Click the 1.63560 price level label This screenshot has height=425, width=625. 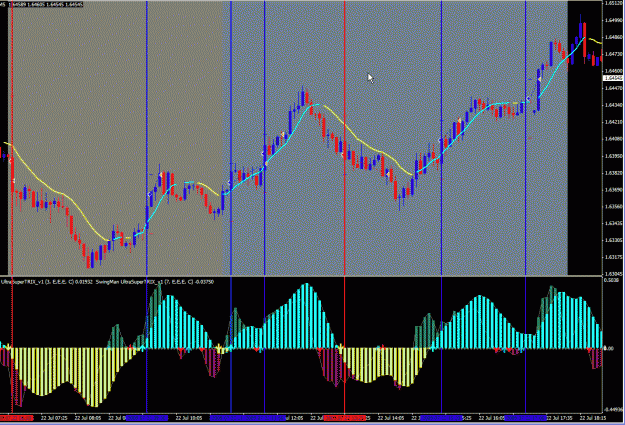614,207
